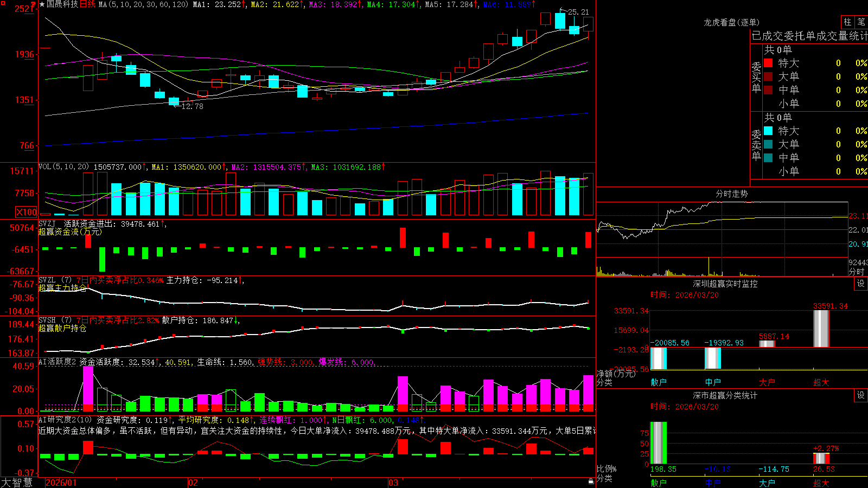
Task: Click the 分时走势 panel title
Action: coord(731,194)
